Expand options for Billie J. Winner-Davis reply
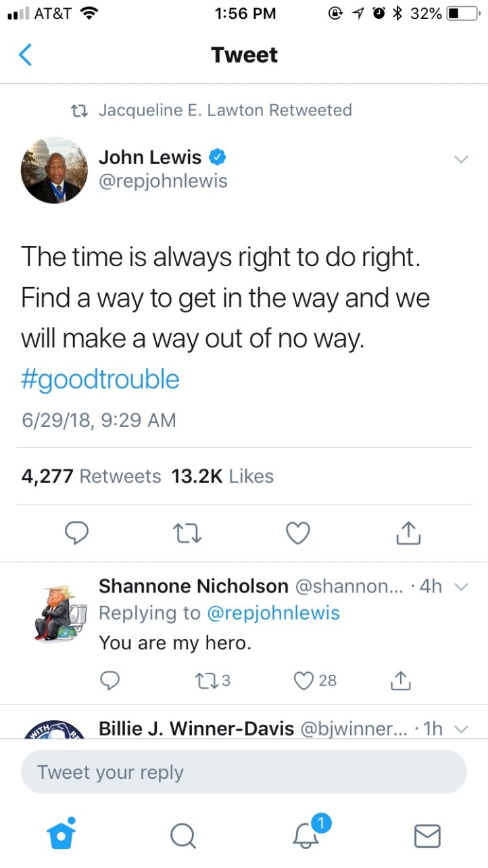 click(461, 729)
